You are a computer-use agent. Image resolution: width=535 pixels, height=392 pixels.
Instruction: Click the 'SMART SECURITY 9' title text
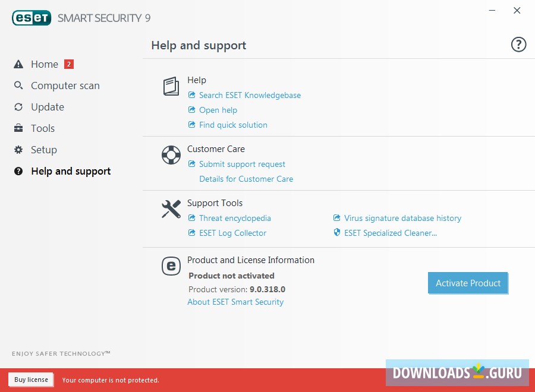pos(104,18)
